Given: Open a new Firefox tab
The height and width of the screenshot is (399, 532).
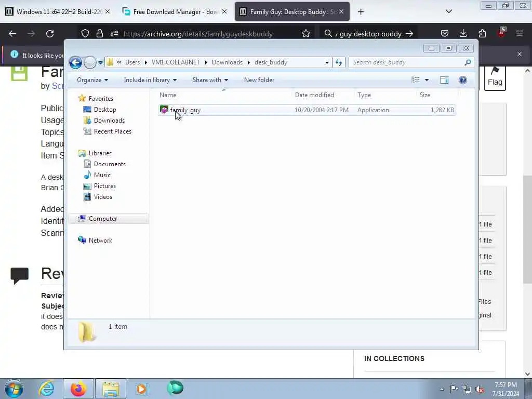Looking at the screenshot, I should click(x=361, y=12).
